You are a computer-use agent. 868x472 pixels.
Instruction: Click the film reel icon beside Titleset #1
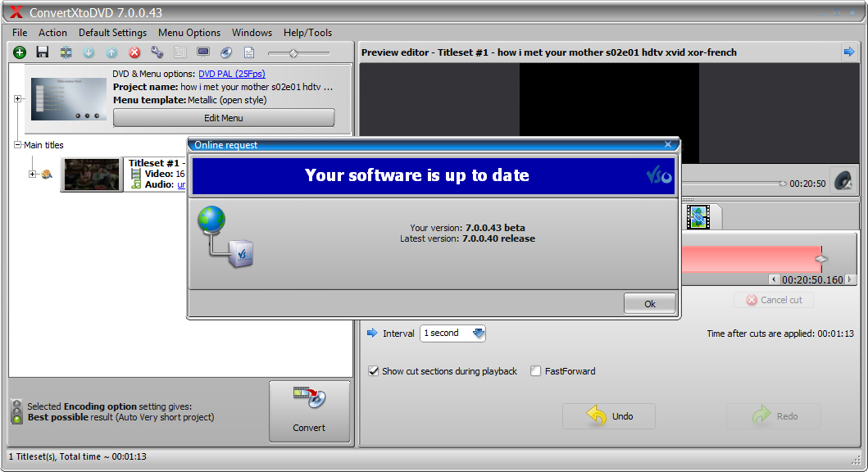47,175
